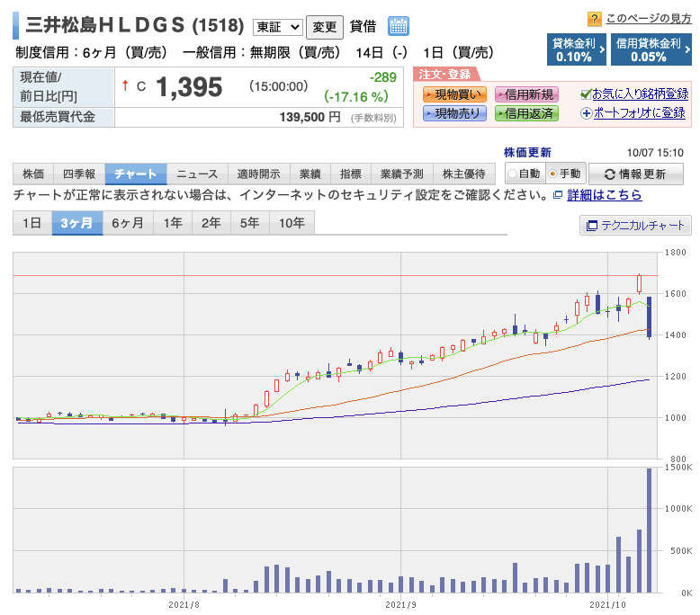Open the 指標 tab

(351, 174)
